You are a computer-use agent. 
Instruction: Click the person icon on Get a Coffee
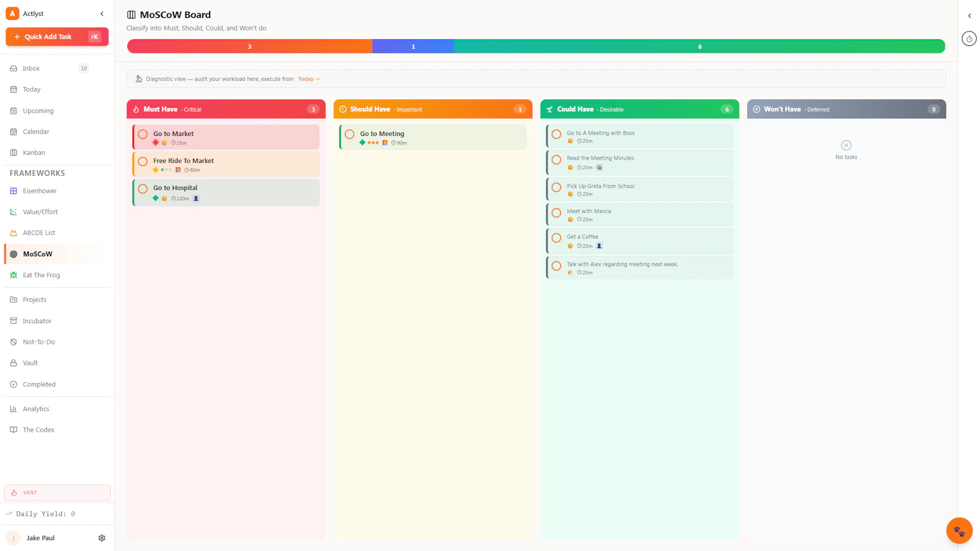point(599,246)
